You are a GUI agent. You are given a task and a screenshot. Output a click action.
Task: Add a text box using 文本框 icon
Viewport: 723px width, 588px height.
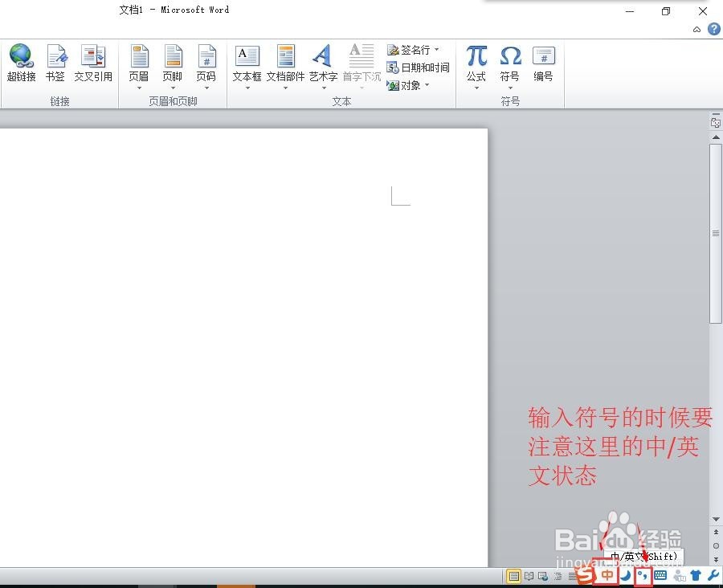coord(246,63)
